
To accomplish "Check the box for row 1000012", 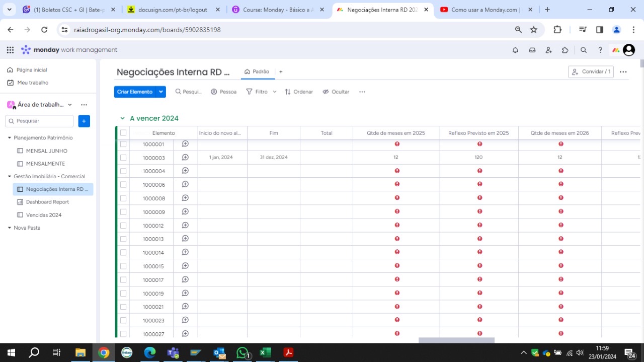I will click(123, 226).
